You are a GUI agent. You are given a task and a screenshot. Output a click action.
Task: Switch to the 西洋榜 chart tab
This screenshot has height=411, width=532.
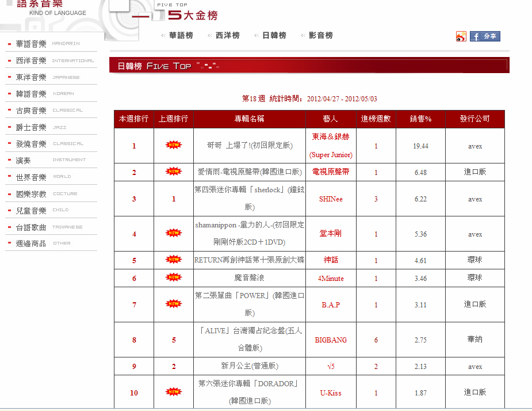[x=227, y=36]
